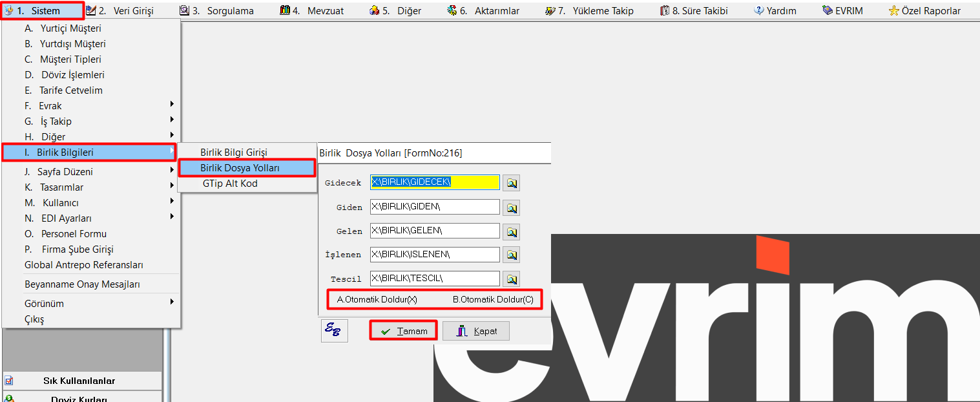Click the EB icon button

pos(334,331)
